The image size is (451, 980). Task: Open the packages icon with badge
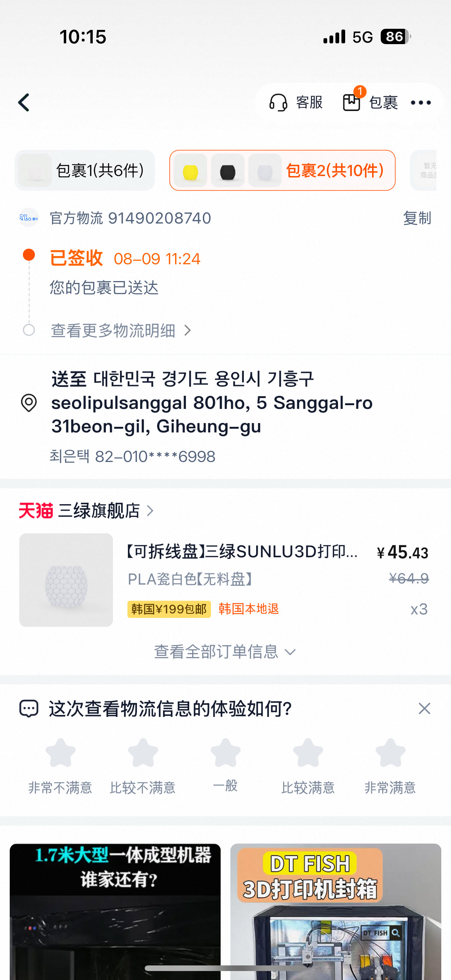click(x=352, y=102)
